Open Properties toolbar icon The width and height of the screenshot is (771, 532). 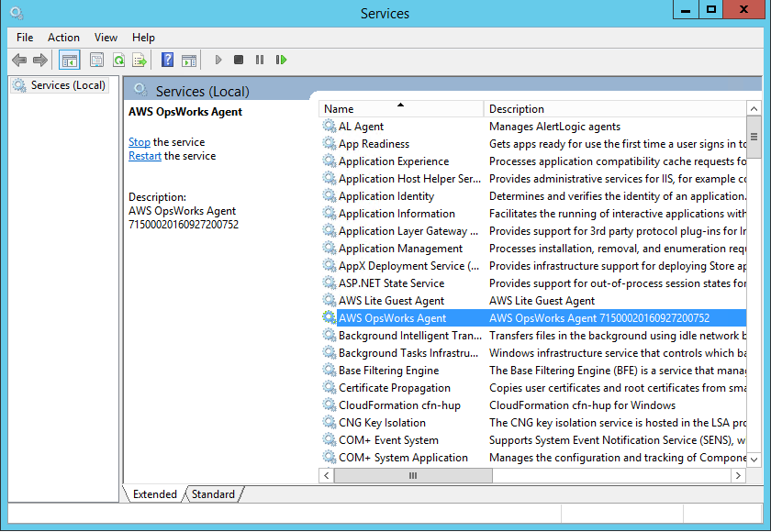(96, 60)
